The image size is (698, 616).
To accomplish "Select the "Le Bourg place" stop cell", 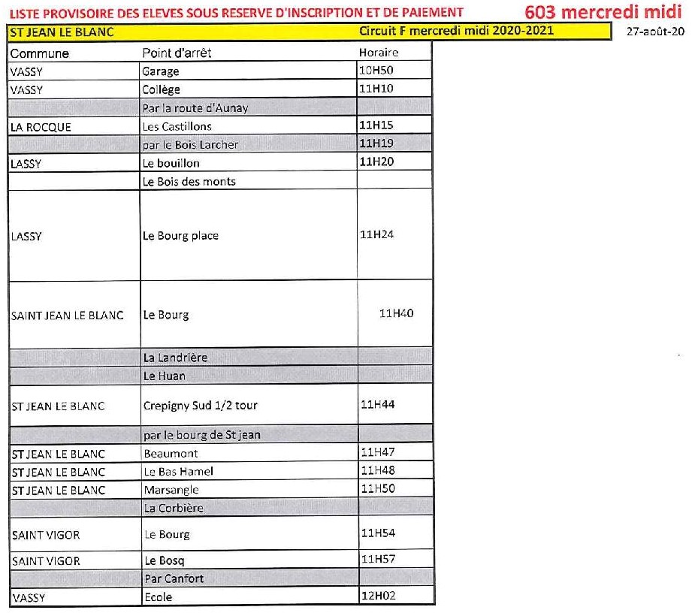I will click(x=180, y=235).
